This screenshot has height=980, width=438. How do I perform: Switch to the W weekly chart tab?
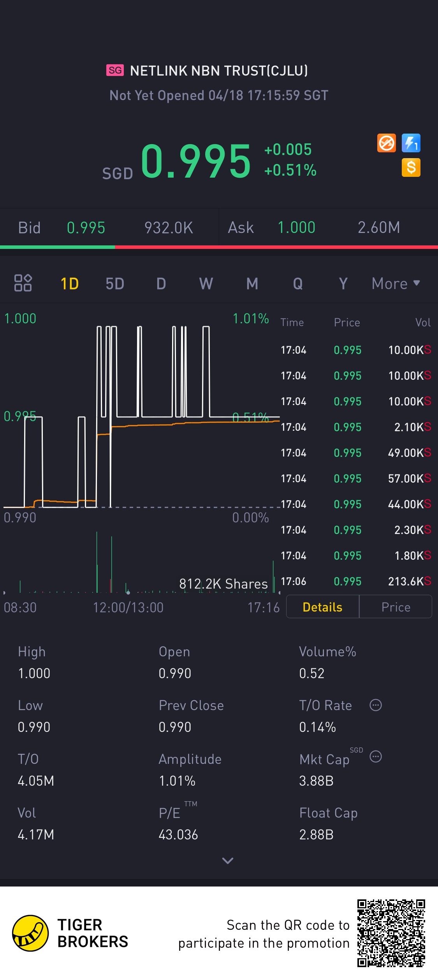(206, 284)
